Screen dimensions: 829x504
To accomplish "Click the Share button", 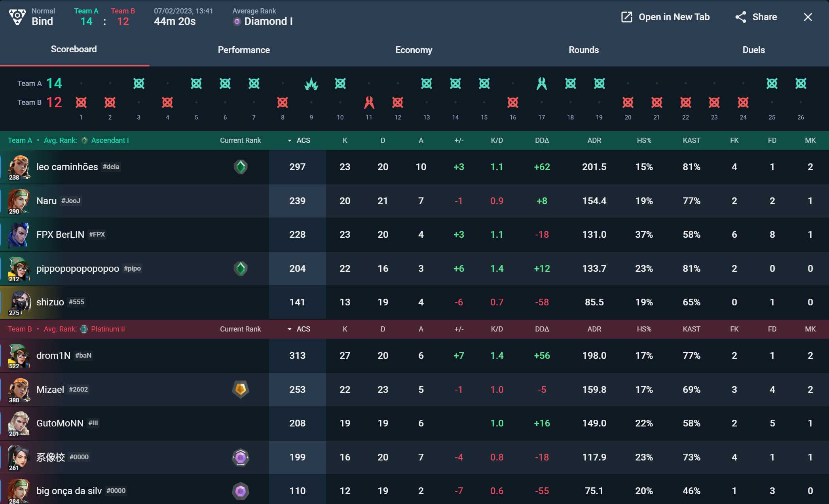I will (x=756, y=17).
